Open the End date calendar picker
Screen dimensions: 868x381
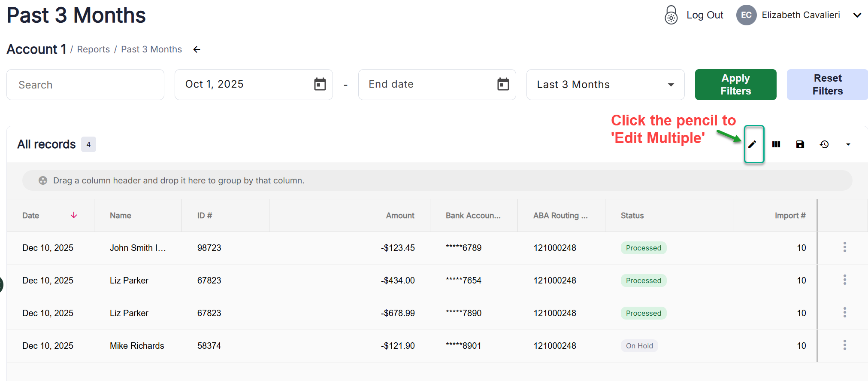point(503,84)
